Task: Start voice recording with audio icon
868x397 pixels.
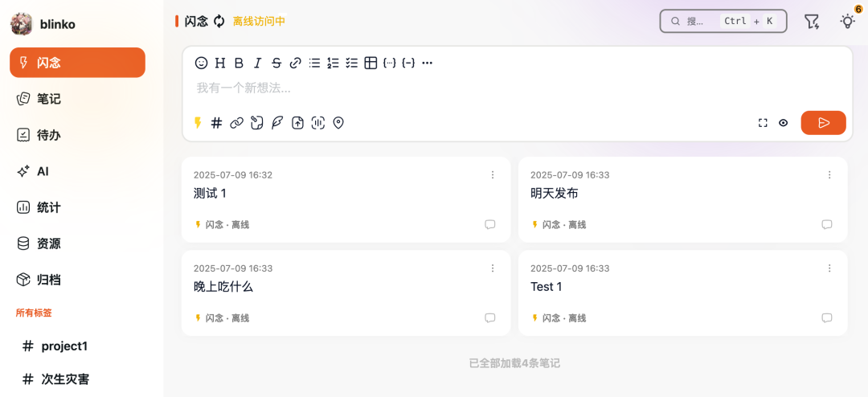Action: (x=317, y=123)
